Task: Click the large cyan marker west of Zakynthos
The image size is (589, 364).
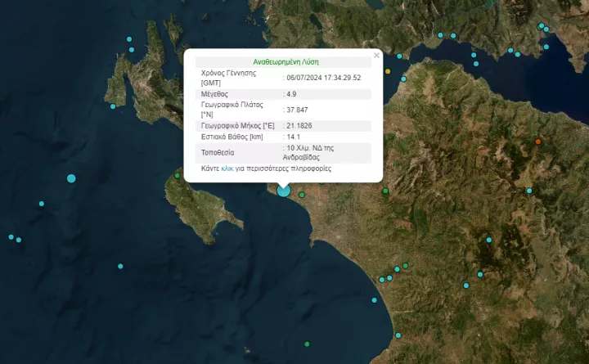Action: click(x=71, y=178)
